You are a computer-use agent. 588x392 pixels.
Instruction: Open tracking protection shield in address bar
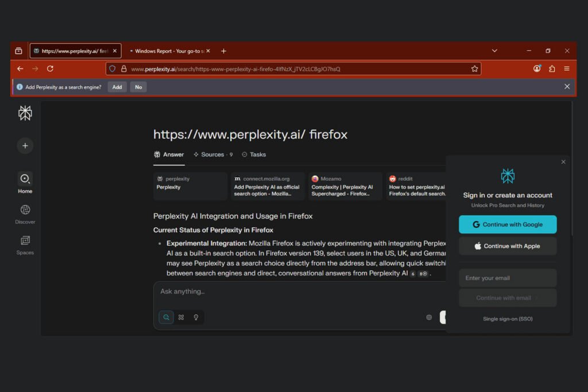coord(112,69)
